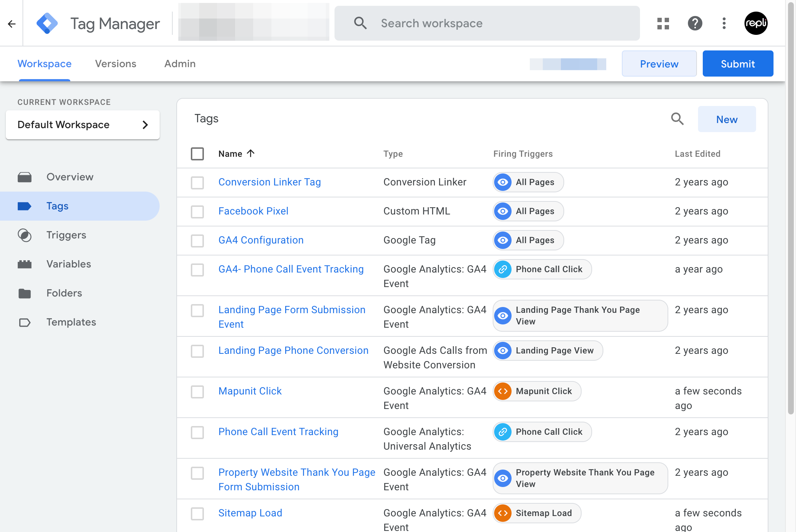Click the Tag Manager logo icon

(47, 23)
